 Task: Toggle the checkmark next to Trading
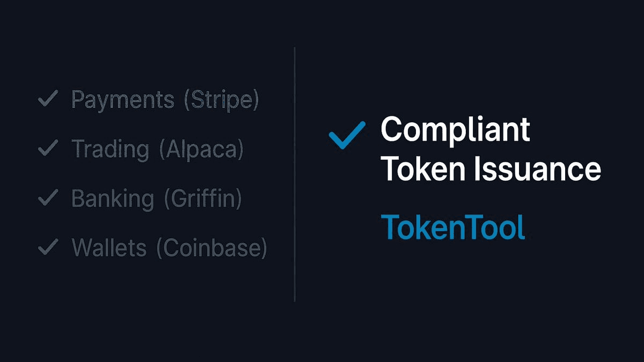[48, 149]
